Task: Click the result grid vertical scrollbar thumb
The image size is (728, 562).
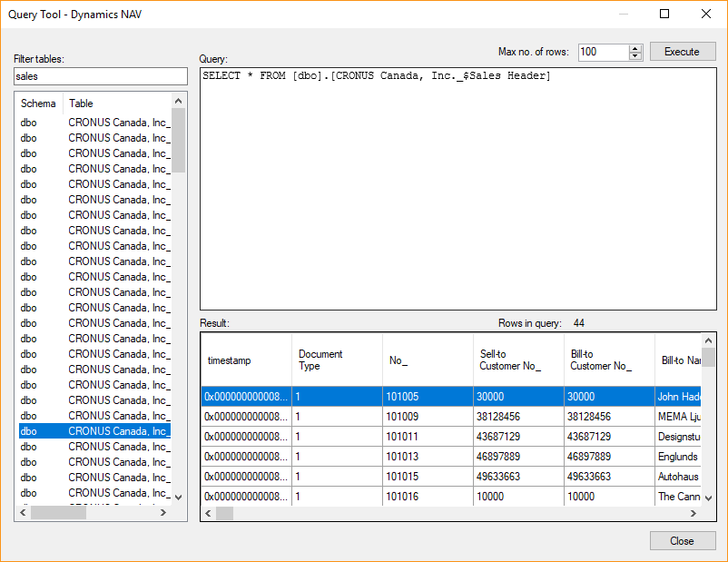Action: [x=708, y=357]
